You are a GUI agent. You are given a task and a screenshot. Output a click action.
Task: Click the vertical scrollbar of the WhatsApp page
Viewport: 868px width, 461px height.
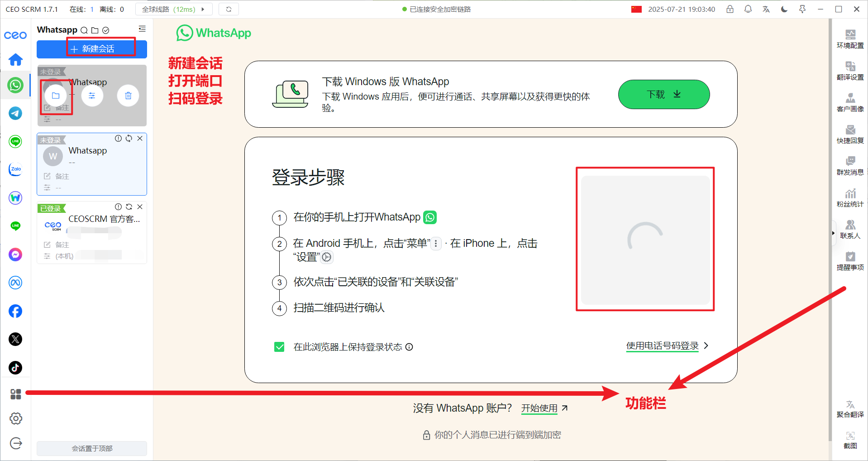[830, 230]
